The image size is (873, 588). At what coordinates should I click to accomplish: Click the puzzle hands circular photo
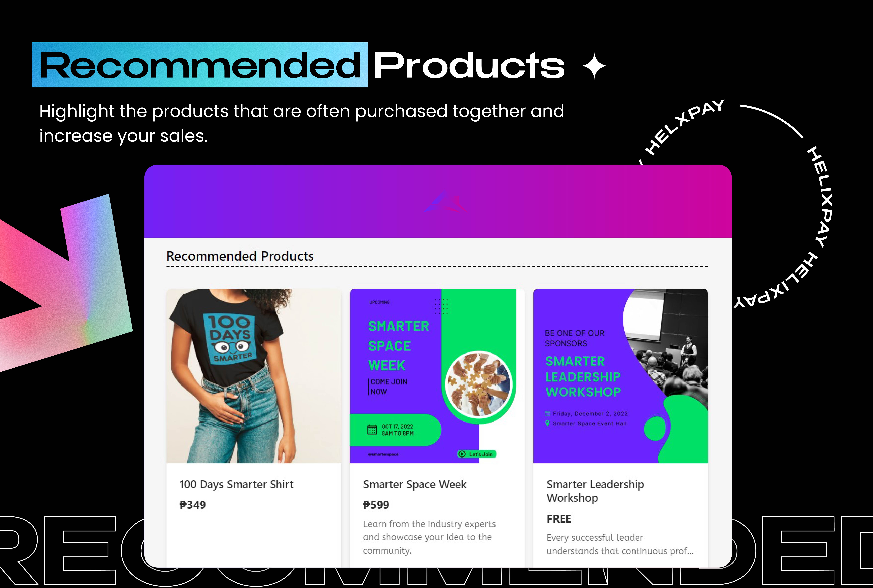point(478,384)
